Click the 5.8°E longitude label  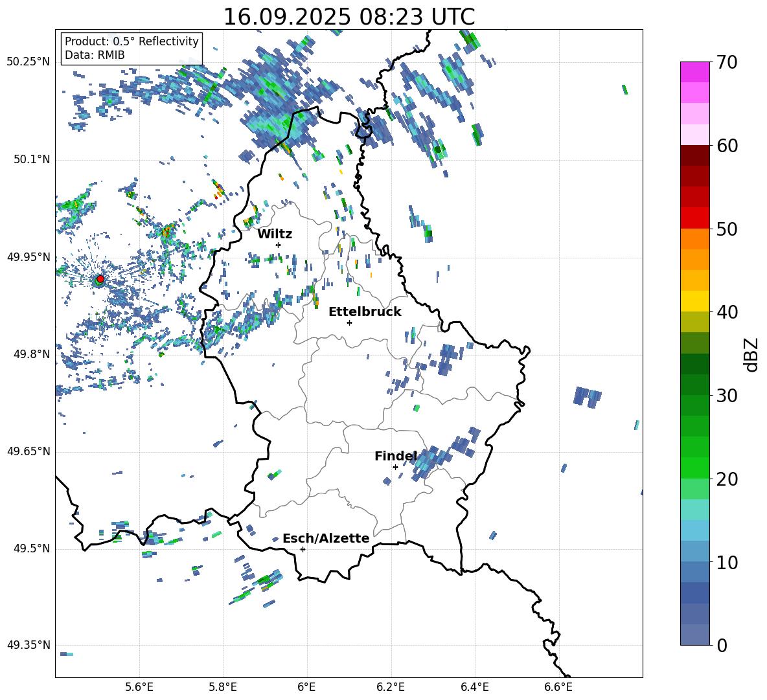223,687
